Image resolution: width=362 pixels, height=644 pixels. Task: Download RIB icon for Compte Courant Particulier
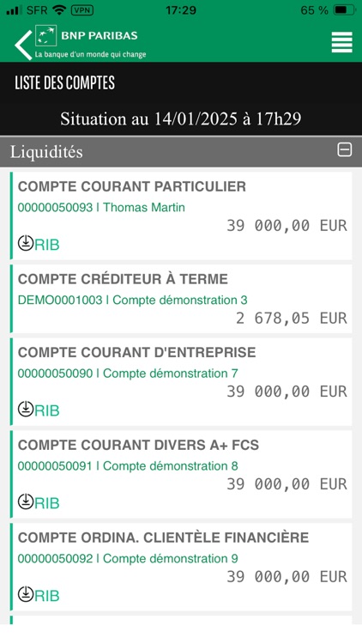click(x=26, y=244)
